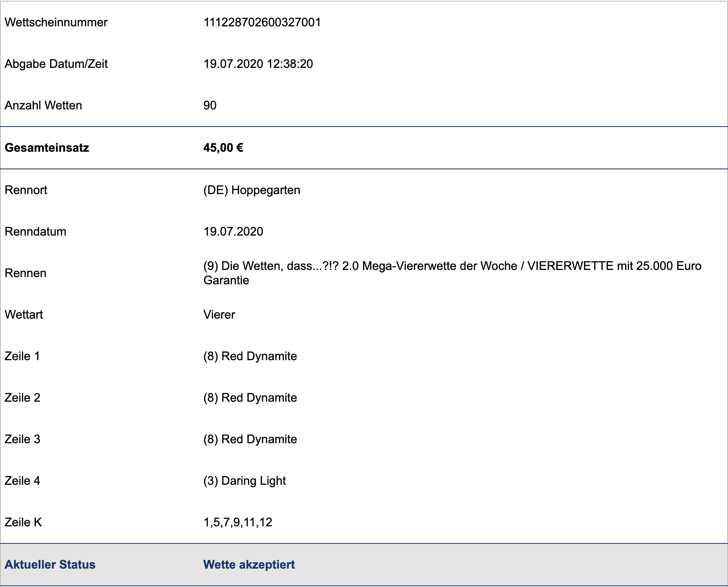Click the Zeile K label
This screenshot has height=587, width=728.
tap(23, 522)
